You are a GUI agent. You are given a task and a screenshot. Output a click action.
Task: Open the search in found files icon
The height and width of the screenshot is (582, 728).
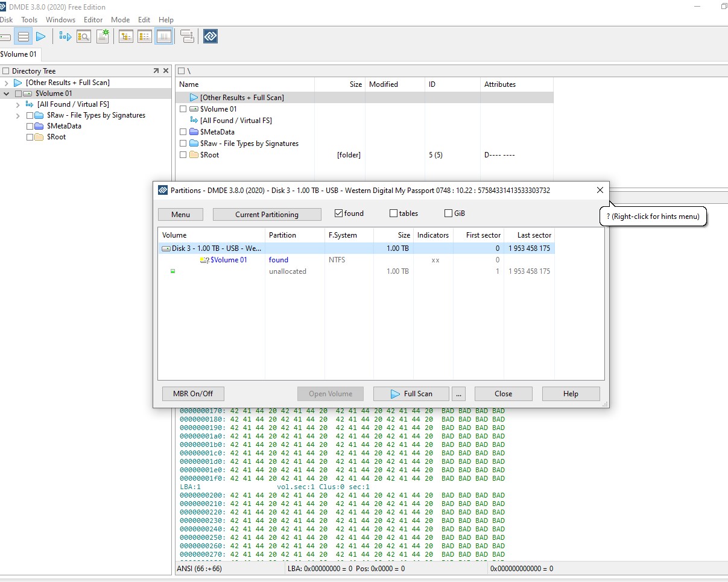click(x=84, y=37)
